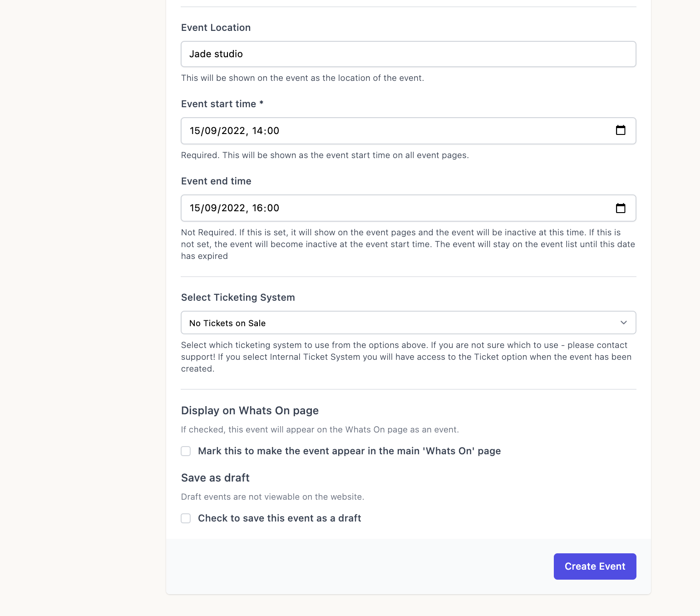Viewport: 700px width, 616px height.
Task: Click "Draft events are not viewable" help text
Action: 272,497
